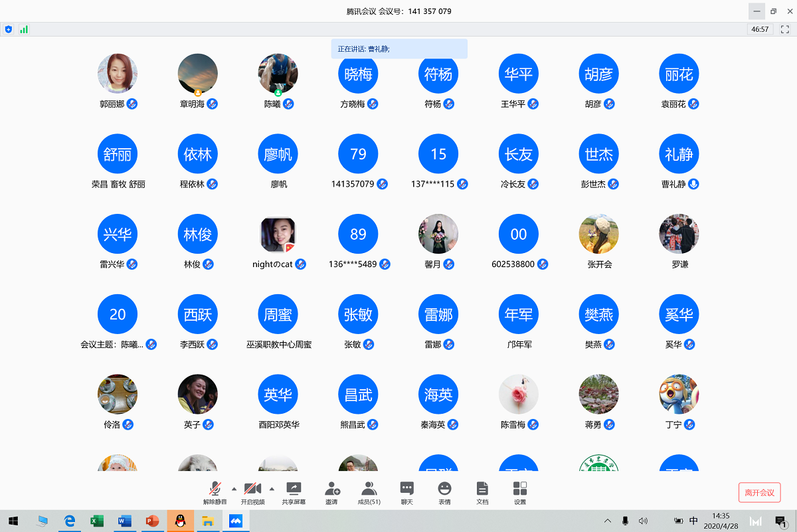Turn on the camera with 开启视频

252,493
